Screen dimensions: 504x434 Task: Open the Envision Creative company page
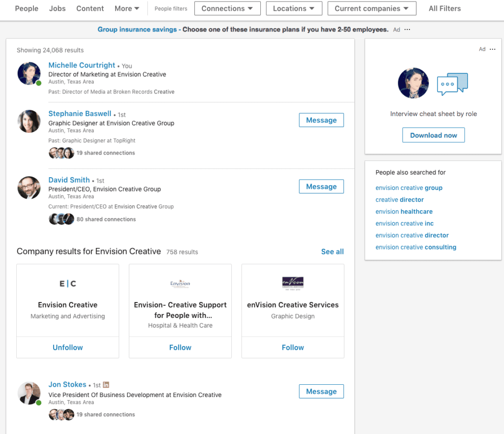point(67,305)
